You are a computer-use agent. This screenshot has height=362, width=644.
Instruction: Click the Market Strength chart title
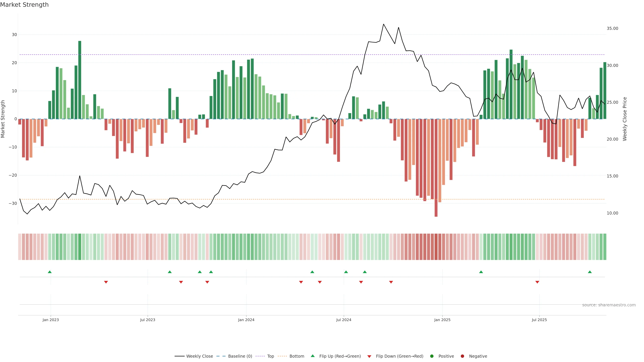pos(24,5)
